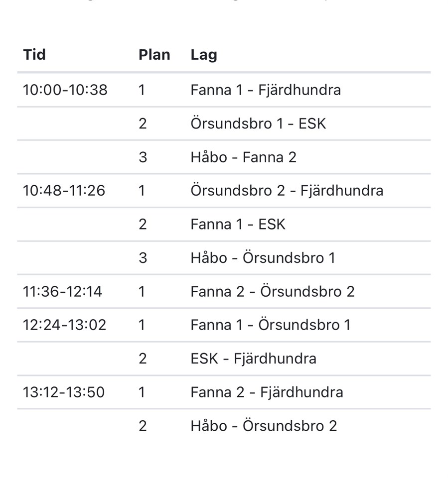Open the Fanna 1 - Örsundsbro 1 match
Screen dimensions: 448x478
pos(270,325)
